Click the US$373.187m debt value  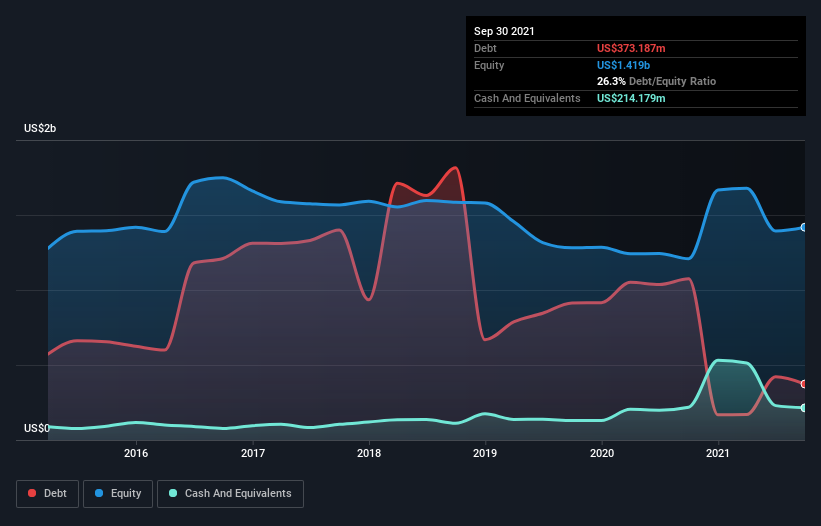(x=631, y=48)
